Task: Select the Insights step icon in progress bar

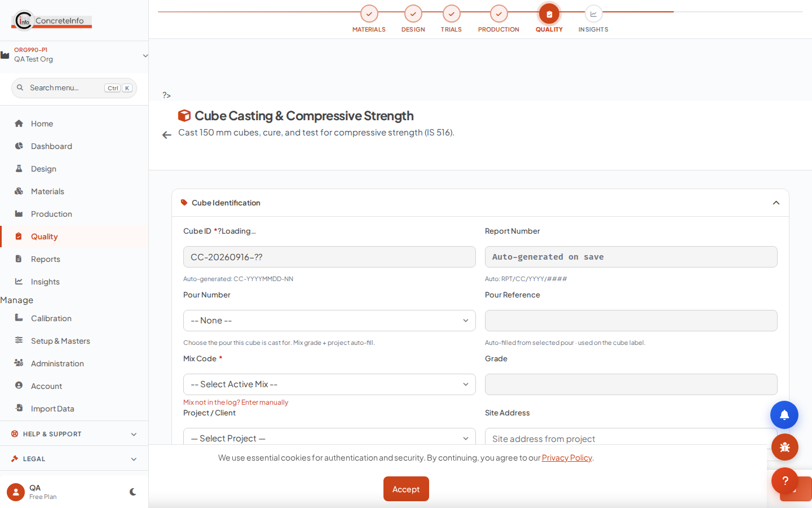Action: tap(593, 14)
